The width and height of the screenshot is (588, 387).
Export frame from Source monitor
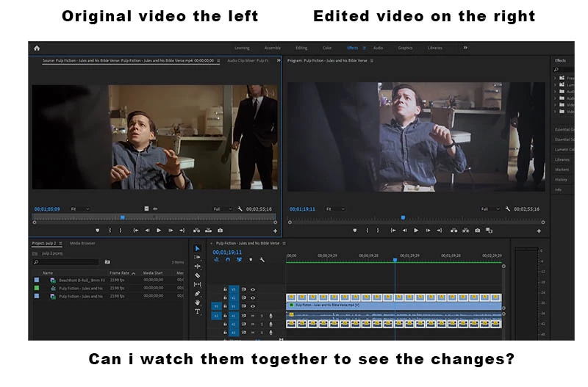[220, 231]
